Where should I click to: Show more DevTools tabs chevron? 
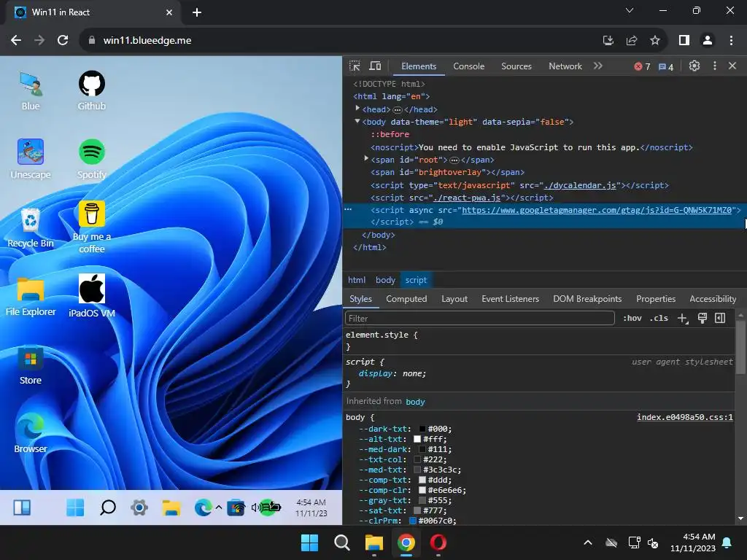(598, 66)
